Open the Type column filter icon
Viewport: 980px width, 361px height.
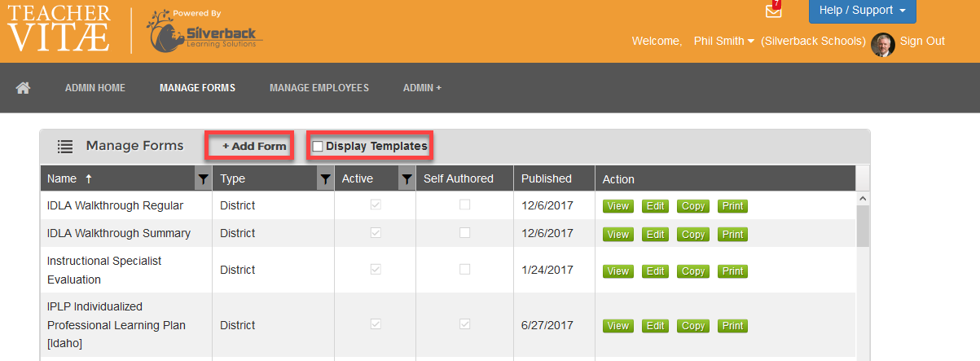coord(325,179)
